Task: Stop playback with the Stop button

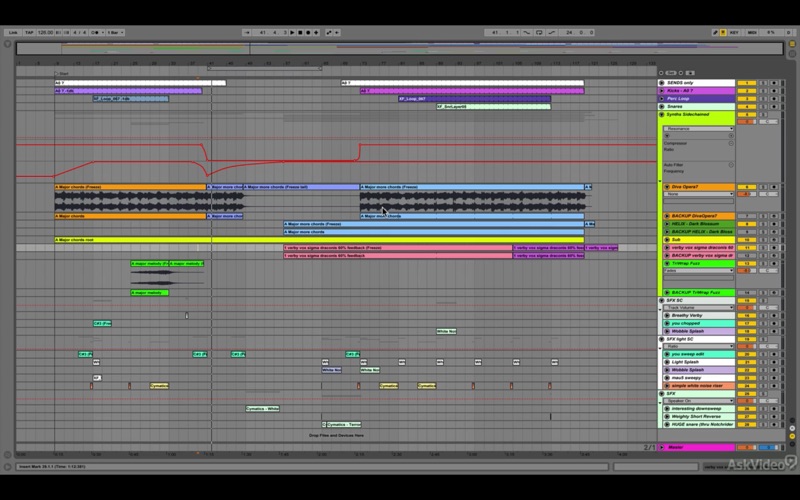Action: coord(300,33)
